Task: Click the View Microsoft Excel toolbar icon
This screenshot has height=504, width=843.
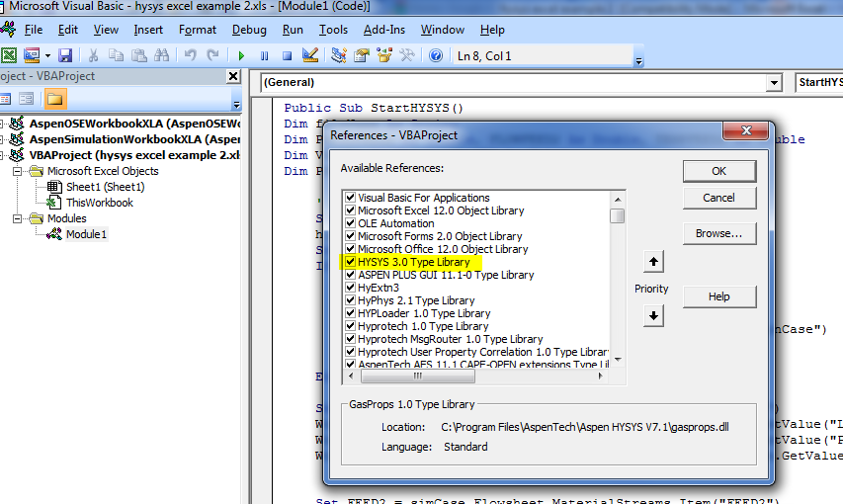Action: [x=9, y=55]
